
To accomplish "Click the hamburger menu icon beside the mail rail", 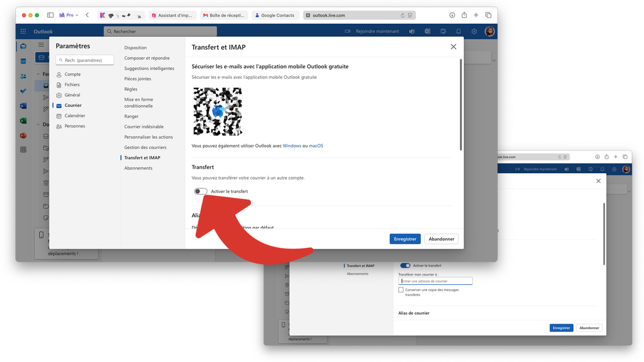I will pyautogui.click(x=41, y=45).
